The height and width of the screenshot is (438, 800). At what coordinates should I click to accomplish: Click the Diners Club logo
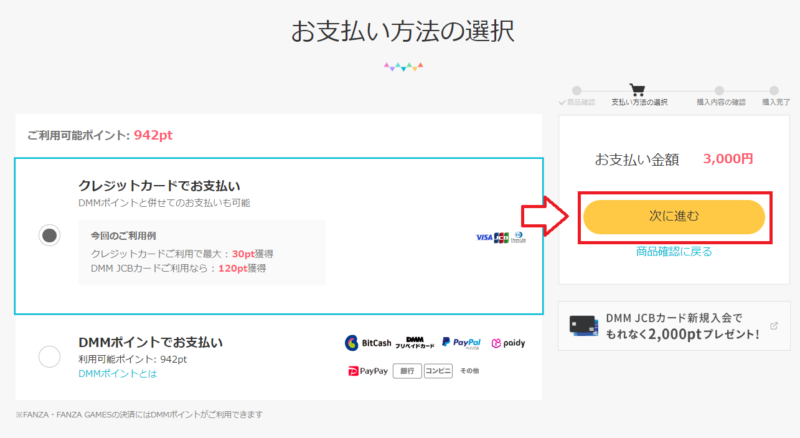pyautogui.click(x=518, y=237)
